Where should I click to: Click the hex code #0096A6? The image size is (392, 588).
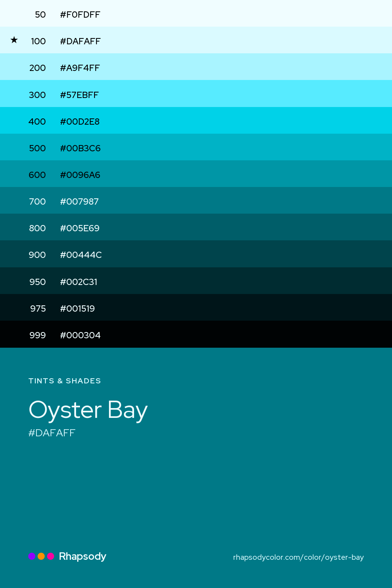80,175
